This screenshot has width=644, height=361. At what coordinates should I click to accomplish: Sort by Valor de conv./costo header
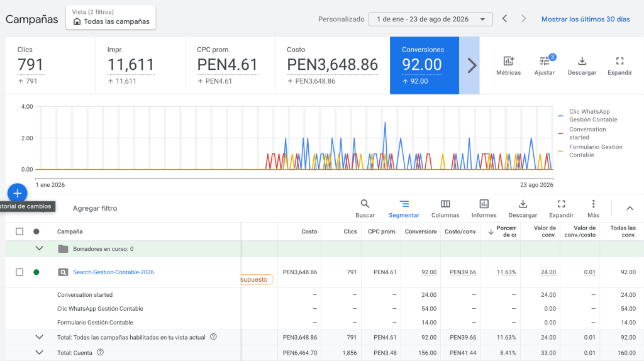click(x=580, y=231)
